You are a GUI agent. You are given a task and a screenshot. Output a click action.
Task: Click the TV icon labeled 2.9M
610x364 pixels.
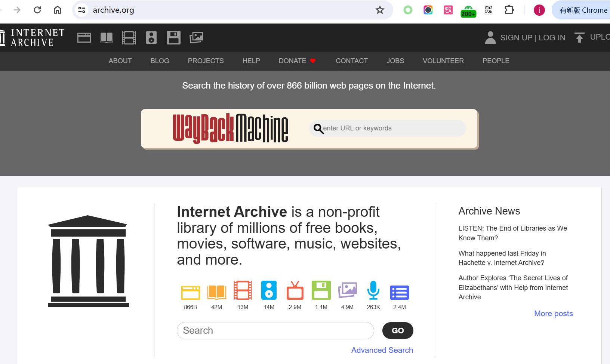click(295, 290)
